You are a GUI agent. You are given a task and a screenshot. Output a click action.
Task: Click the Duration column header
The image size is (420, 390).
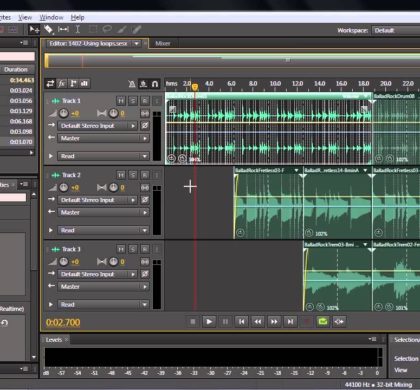tap(16, 69)
